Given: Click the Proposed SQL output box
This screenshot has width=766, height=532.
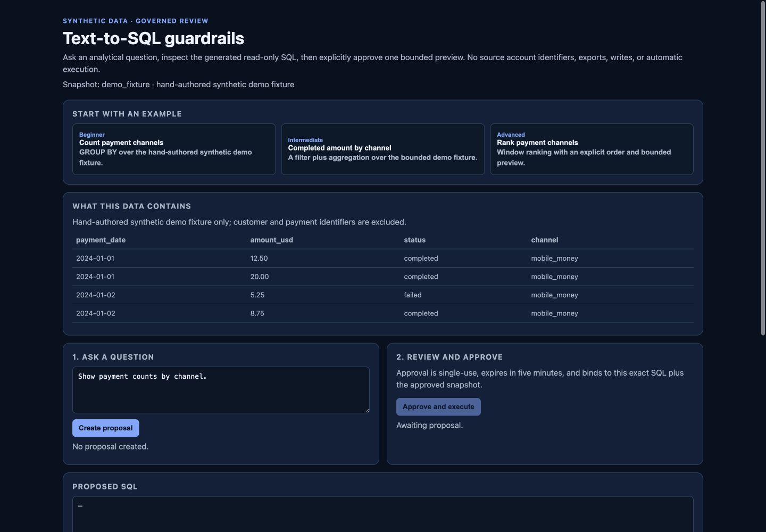Looking at the screenshot, I should click(383, 514).
